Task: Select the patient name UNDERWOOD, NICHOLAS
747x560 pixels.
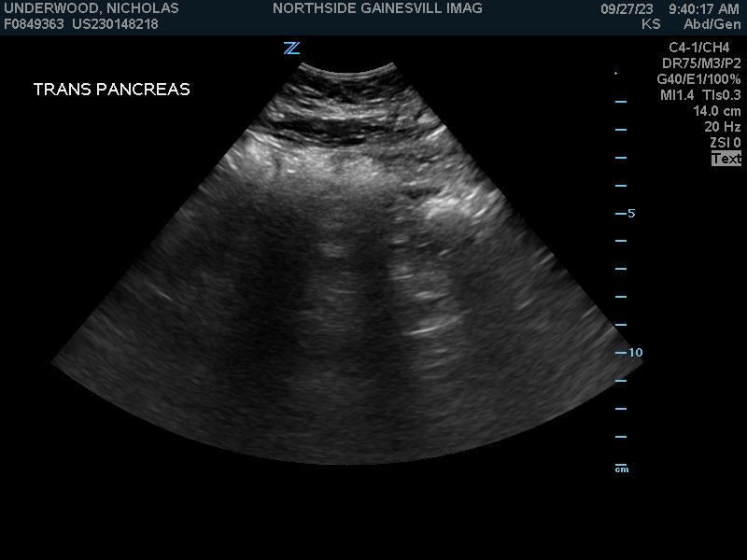Action: 92,8
